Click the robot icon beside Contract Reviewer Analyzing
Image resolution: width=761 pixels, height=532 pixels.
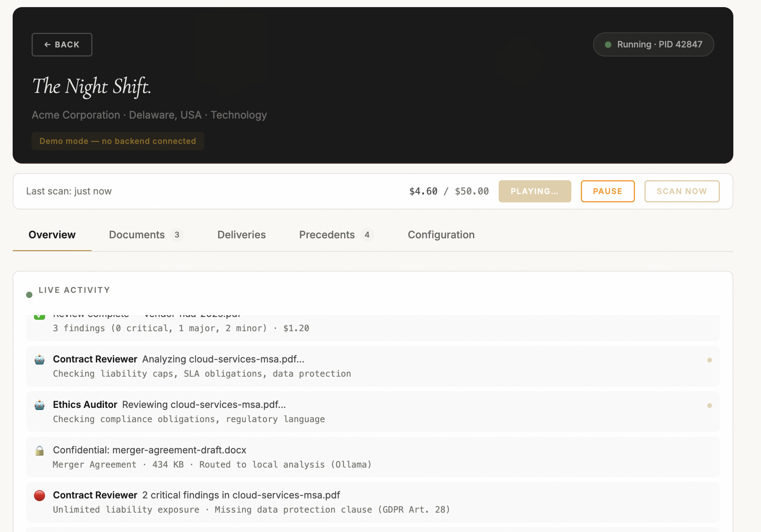[x=40, y=360]
